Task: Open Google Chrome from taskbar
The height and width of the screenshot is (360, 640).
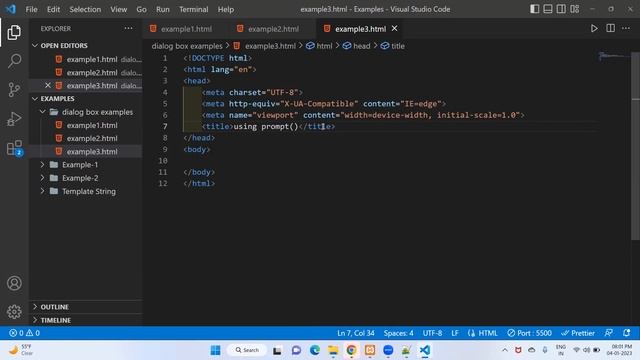Action: (x=351, y=350)
